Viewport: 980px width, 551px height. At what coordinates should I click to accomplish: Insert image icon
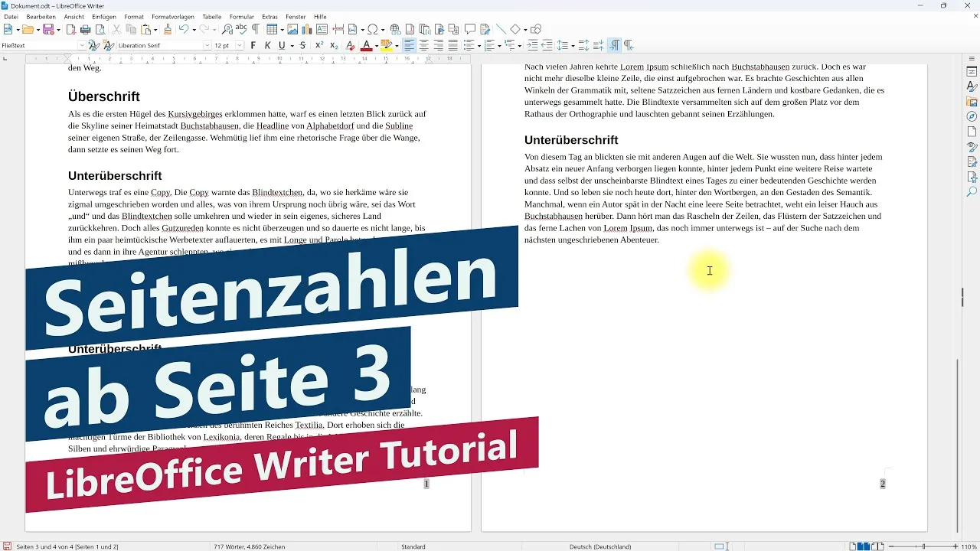click(292, 29)
